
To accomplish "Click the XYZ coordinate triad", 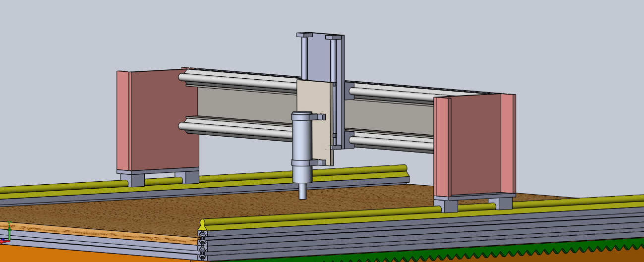I will pos(6,233).
